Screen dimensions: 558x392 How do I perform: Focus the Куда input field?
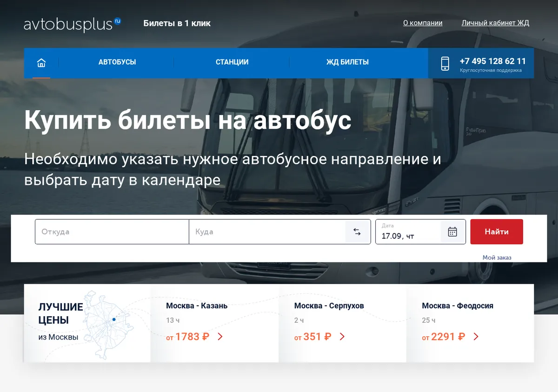coord(267,232)
